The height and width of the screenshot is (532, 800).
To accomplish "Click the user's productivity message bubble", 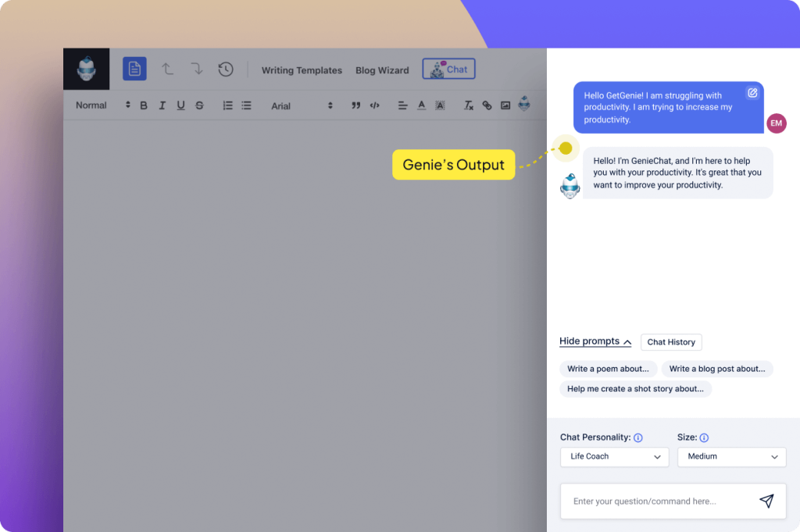I will [669, 108].
